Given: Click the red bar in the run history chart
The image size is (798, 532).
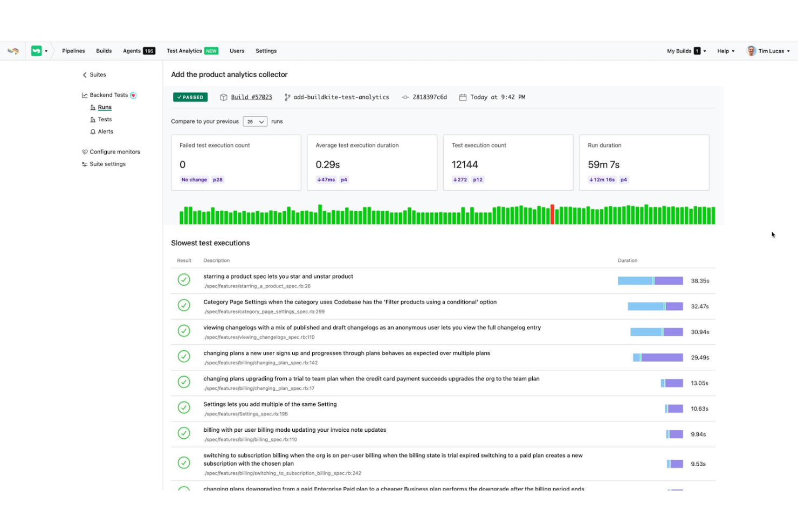Looking at the screenshot, I should pyautogui.click(x=553, y=215).
